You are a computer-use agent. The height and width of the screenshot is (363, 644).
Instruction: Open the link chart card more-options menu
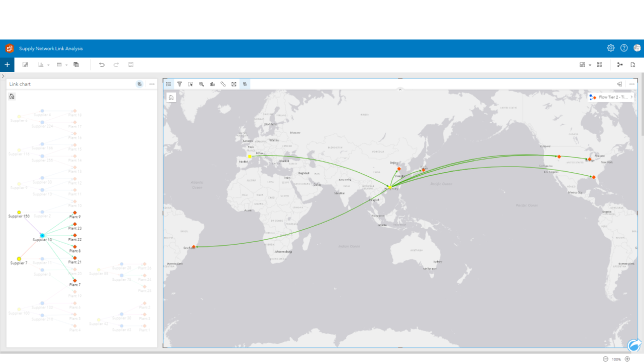click(152, 84)
